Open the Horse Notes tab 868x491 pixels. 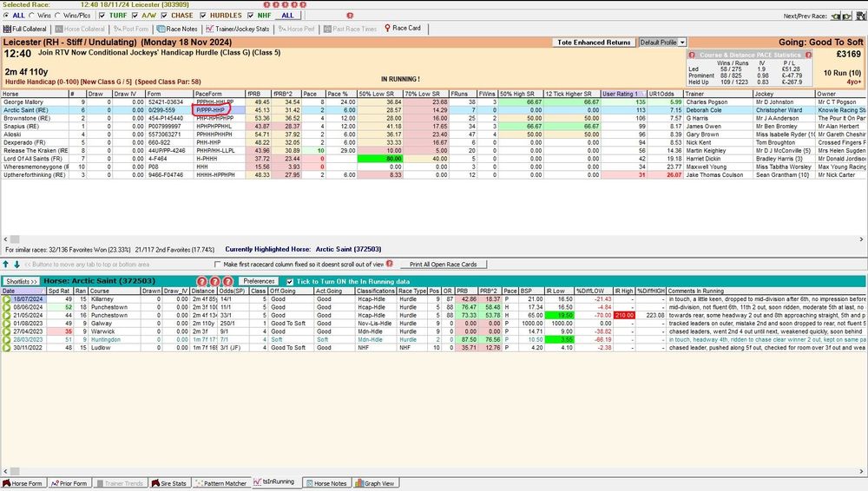click(326, 483)
